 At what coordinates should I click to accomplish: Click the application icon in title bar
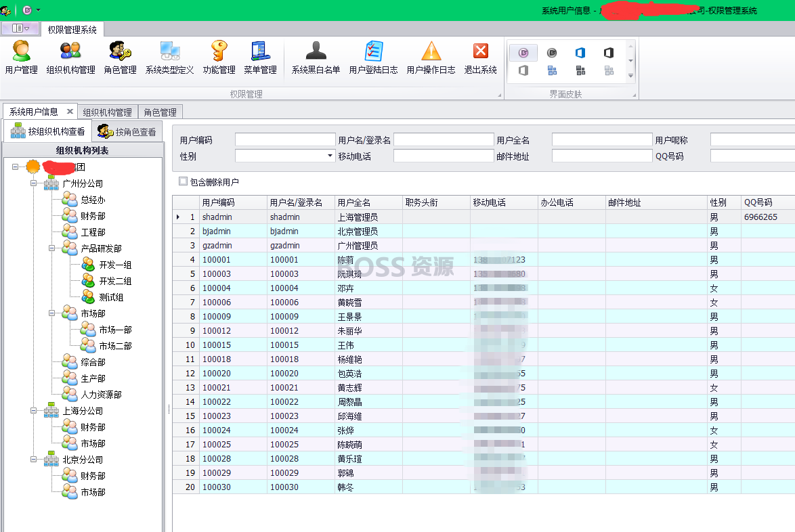coord(5,9)
